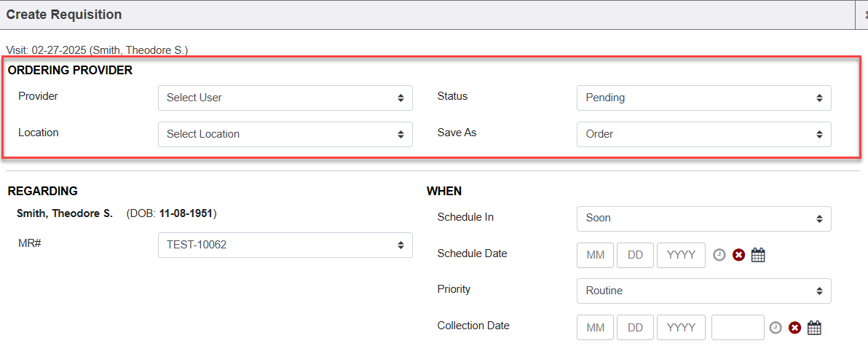Focus the Schedule Date MM field
This screenshot has width=868, height=362.
(596, 256)
